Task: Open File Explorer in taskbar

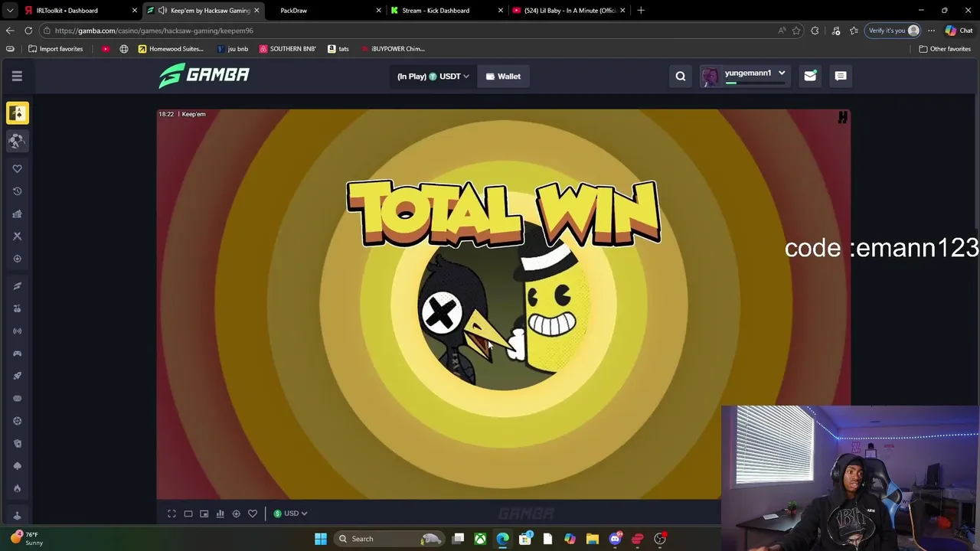Action: [593, 539]
